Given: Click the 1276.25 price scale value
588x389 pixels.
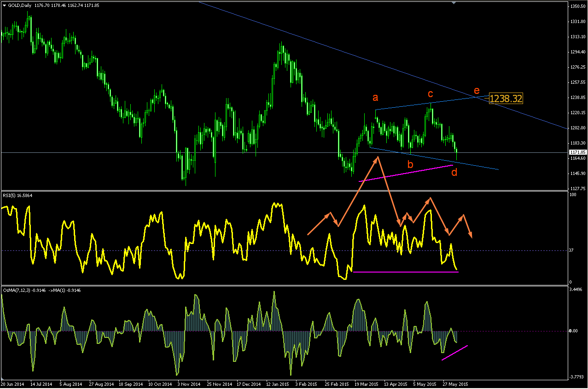Looking at the screenshot, I should point(578,67).
